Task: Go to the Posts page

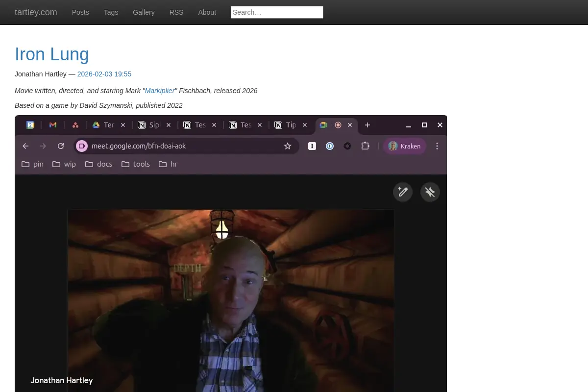Action: click(x=80, y=12)
